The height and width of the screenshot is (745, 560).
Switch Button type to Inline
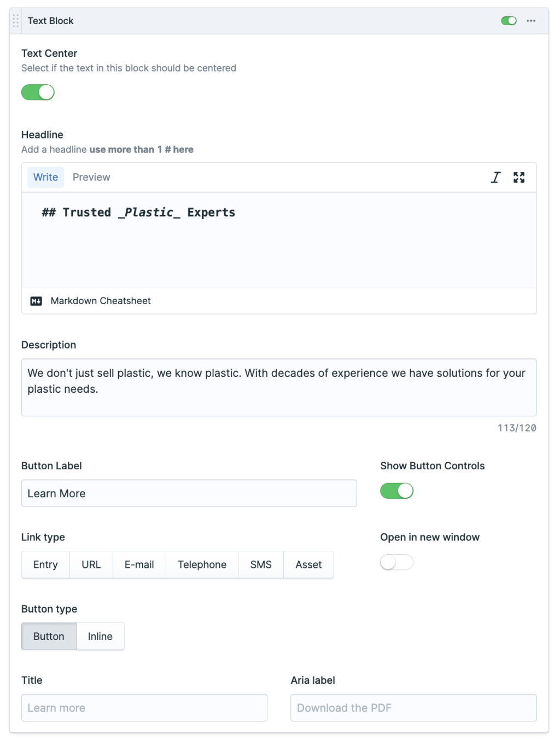(x=100, y=636)
